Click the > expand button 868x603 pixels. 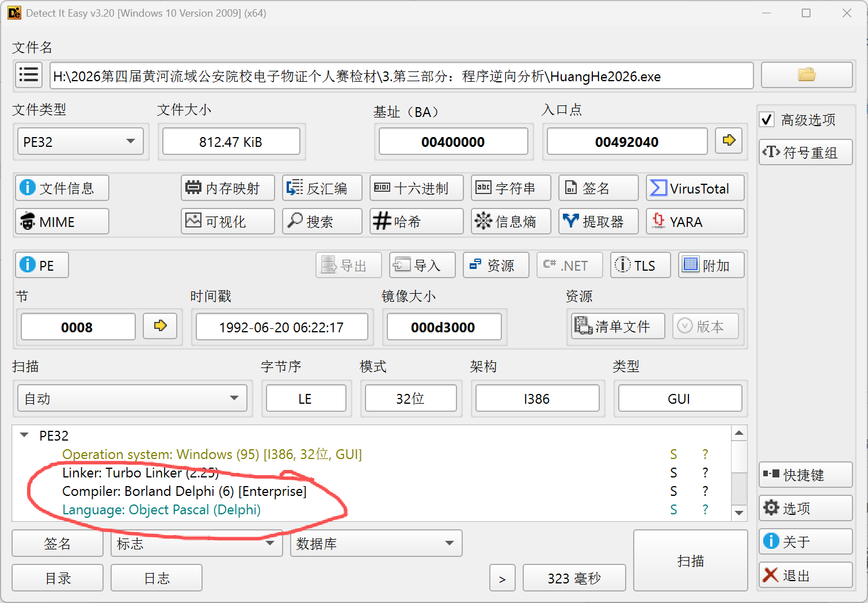(502, 578)
